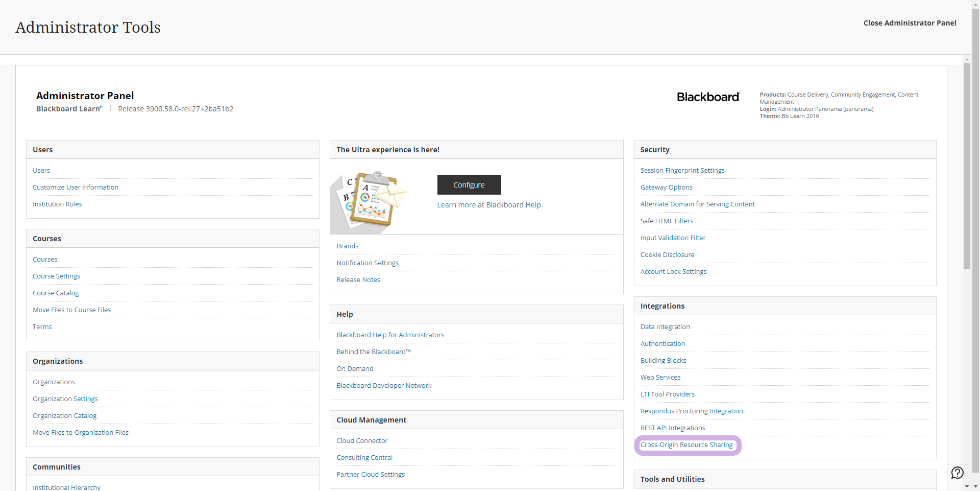
Task: Click the Communities section heading
Action: pyautogui.click(x=57, y=467)
